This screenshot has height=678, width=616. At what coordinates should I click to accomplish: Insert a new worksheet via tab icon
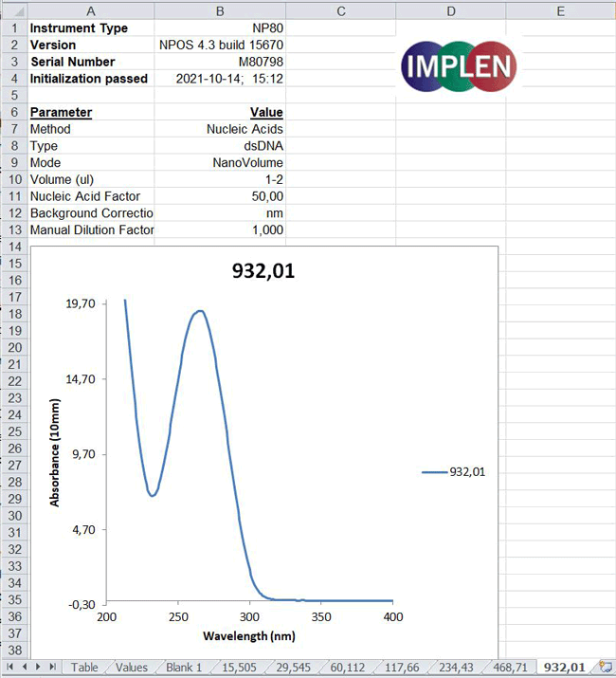click(606, 667)
